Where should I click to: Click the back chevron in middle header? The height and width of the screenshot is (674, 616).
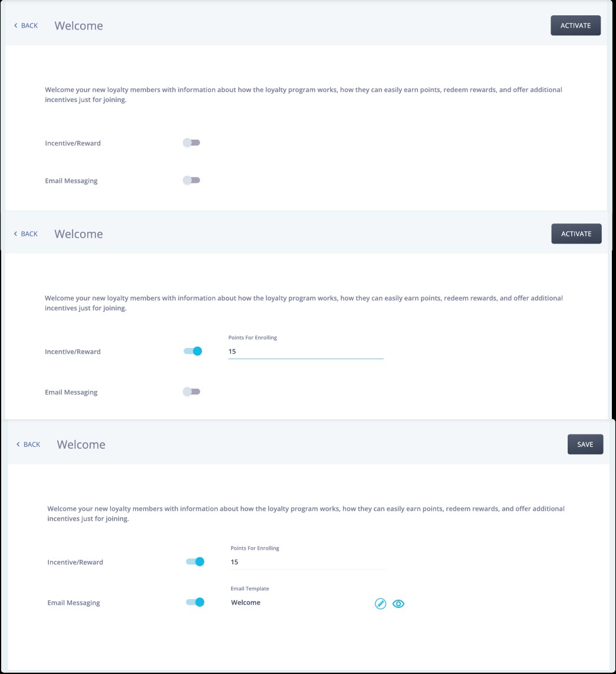click(x=16, y=234)
